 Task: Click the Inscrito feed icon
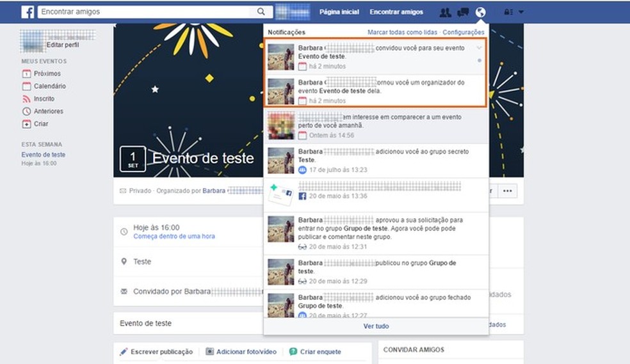click(26, 99)
